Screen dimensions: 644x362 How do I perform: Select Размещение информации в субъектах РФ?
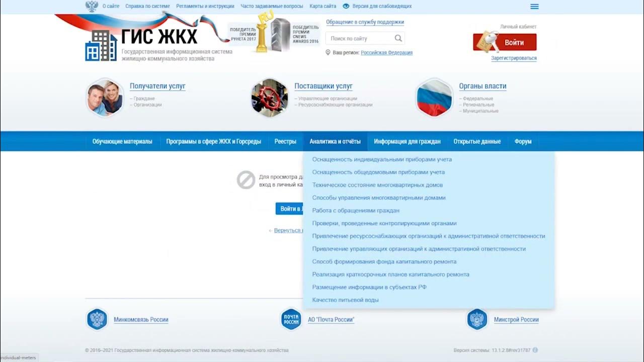click(x=369, y=287)
